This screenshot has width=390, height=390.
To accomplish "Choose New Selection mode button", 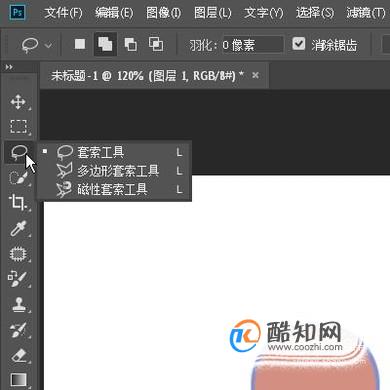I will [80, 44].
